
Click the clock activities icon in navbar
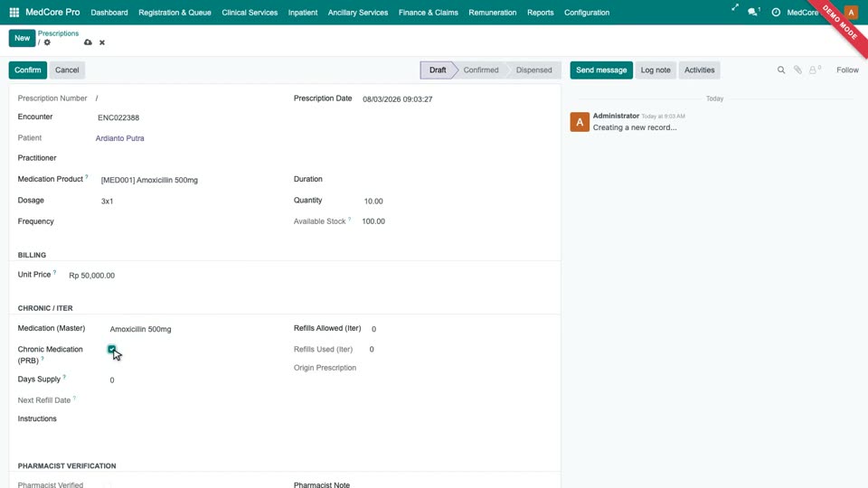coord(776,12)
